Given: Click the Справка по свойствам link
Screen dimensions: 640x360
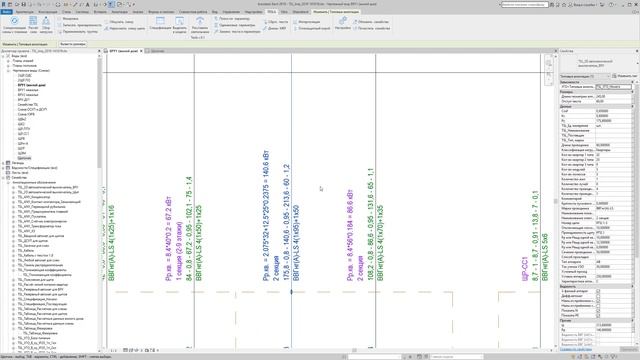Looking at the screenshot, I should coord(576,349).
